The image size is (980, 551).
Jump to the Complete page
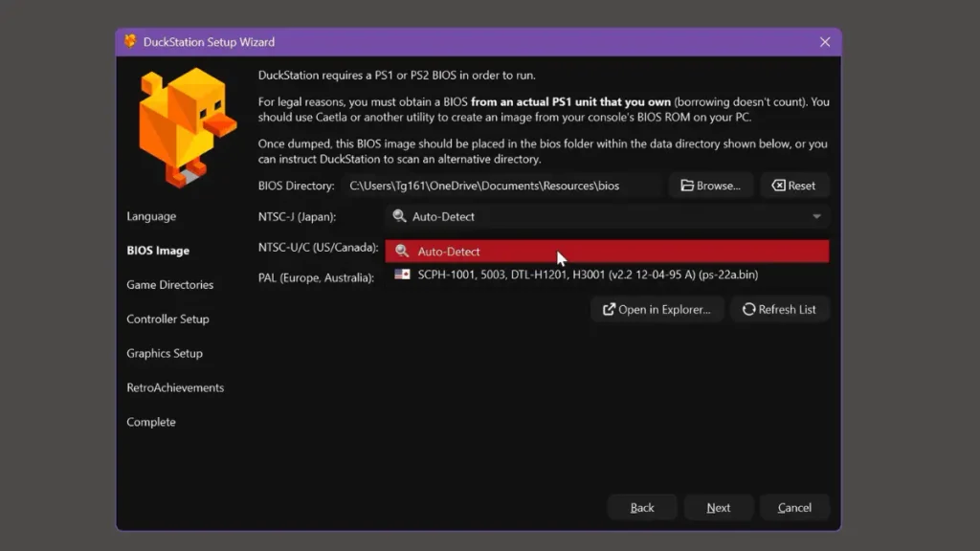(150, 422)
